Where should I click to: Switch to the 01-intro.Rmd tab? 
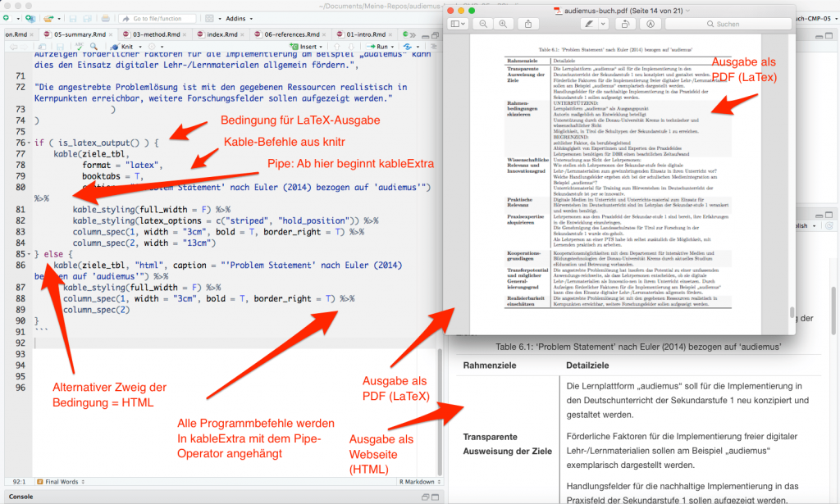pyautogui.click(x=366, y=34)
